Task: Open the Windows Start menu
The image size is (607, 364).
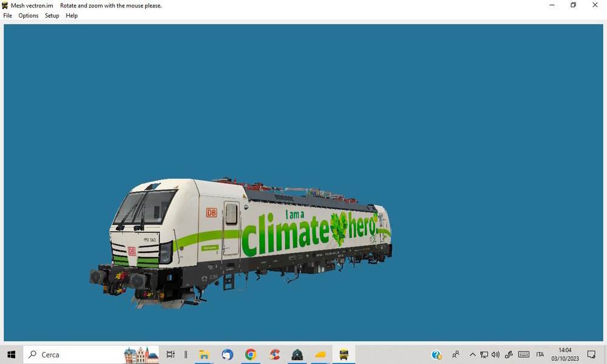Action: [x=11, y=354]
